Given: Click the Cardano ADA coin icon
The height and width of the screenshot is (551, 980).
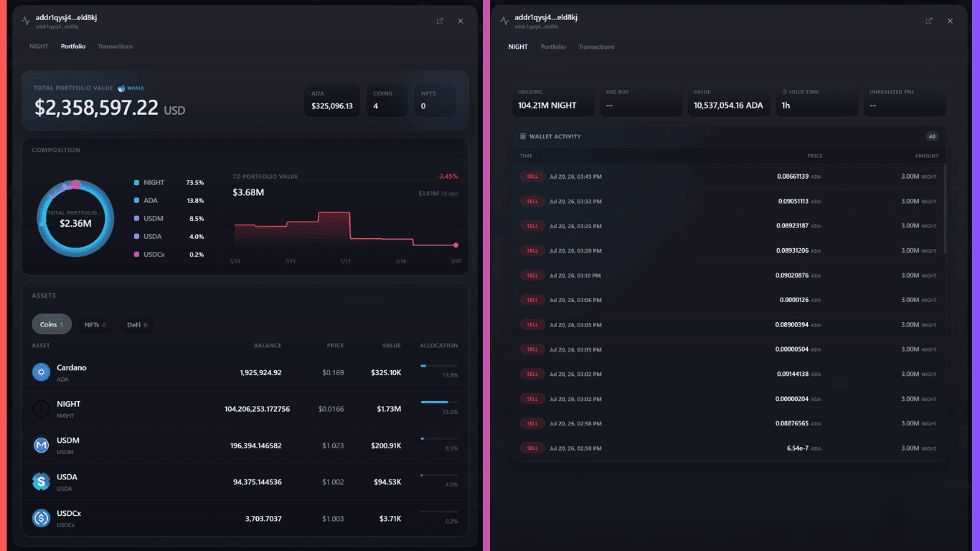Looking at the screenshot, I should pos(41,372).
